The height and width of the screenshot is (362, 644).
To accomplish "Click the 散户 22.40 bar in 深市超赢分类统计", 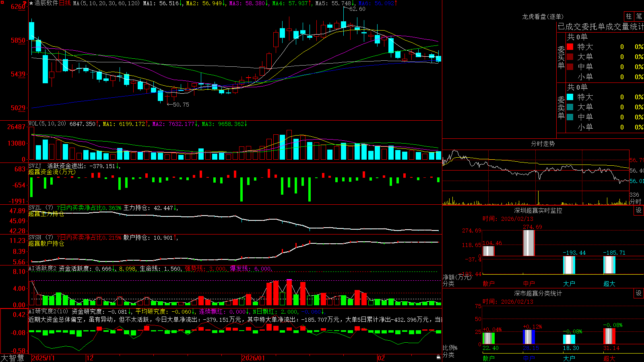I will tap(488, 338).
